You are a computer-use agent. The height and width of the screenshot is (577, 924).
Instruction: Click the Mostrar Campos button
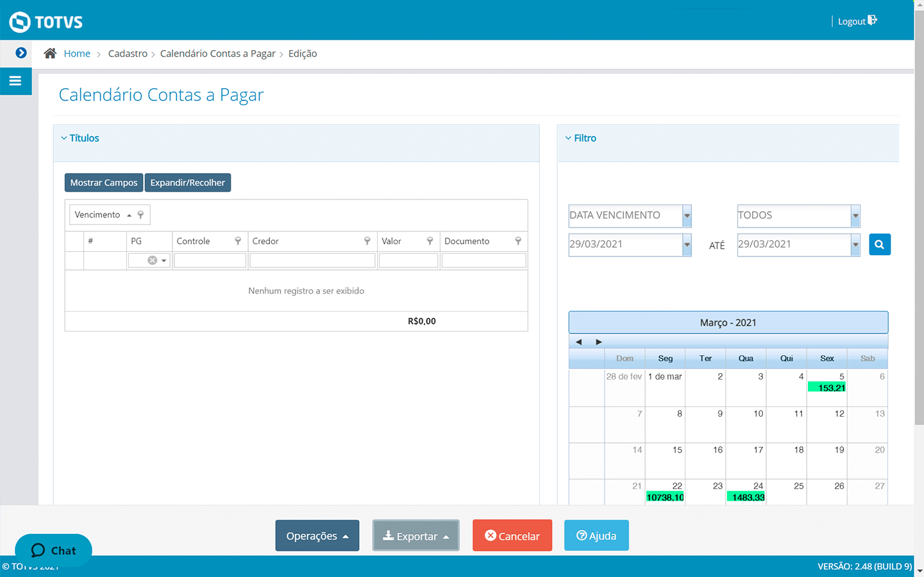(103, 183)
